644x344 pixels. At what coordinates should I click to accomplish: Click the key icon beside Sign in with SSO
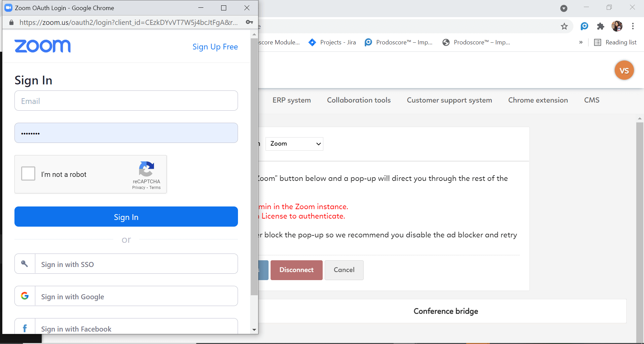click(x=25, y=264)
